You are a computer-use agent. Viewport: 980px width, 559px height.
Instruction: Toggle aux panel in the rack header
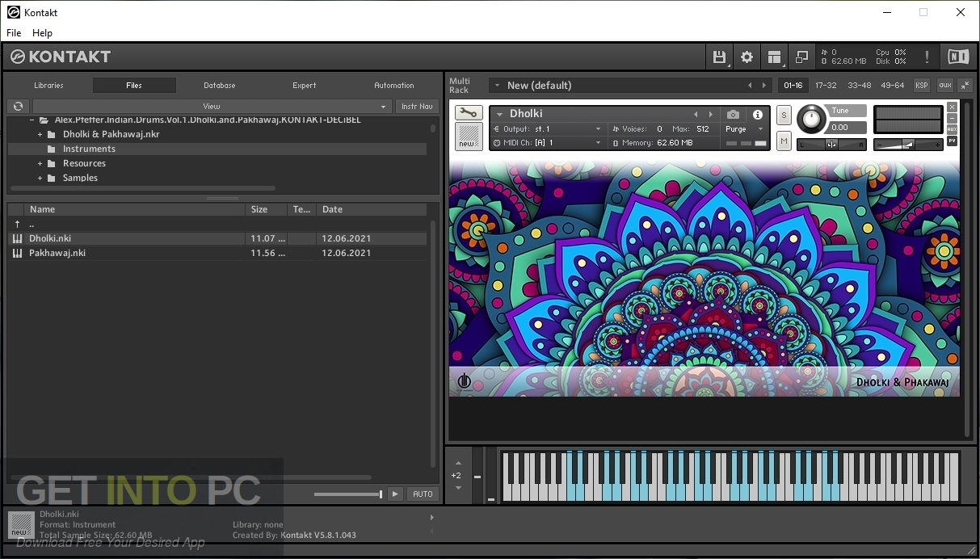pos(944,85)
